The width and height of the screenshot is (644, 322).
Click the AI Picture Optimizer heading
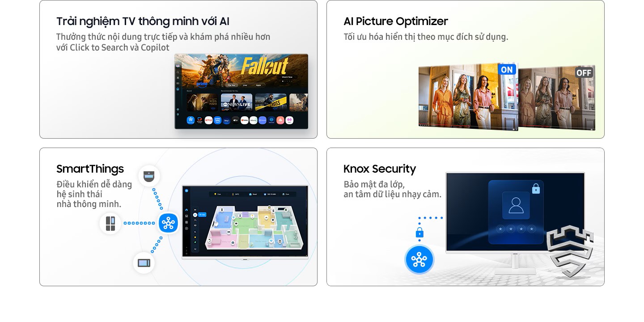[x=396, y=21]
